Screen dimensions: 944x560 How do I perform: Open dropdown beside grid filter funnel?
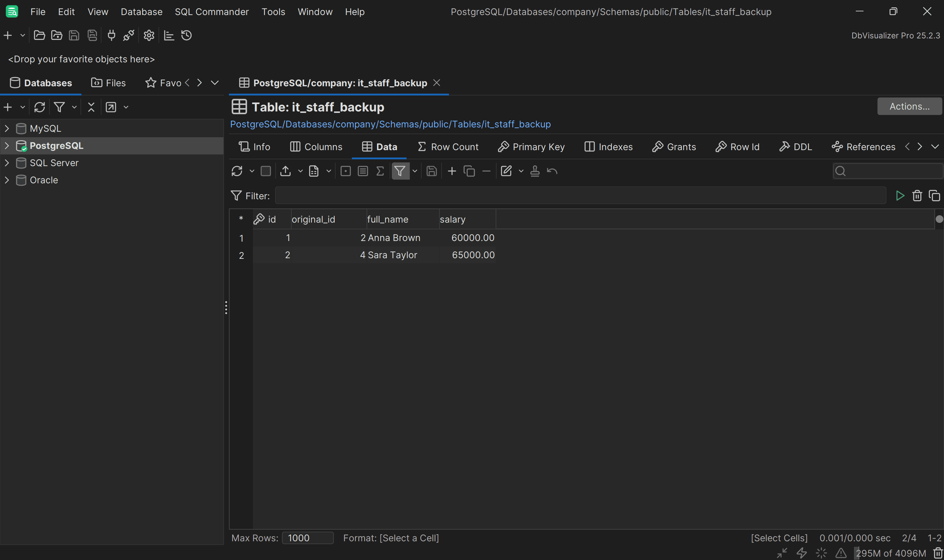coord(415,171)
